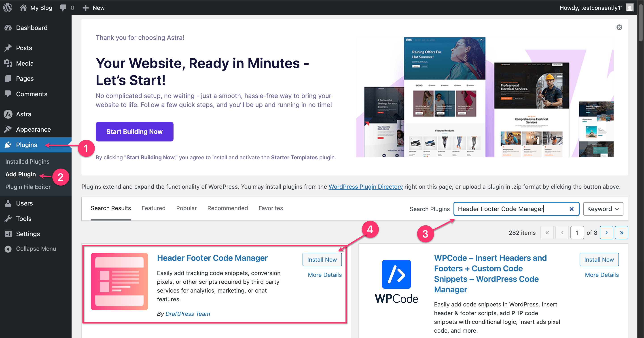Open Media library from sidebar icon

pos(8,63)
